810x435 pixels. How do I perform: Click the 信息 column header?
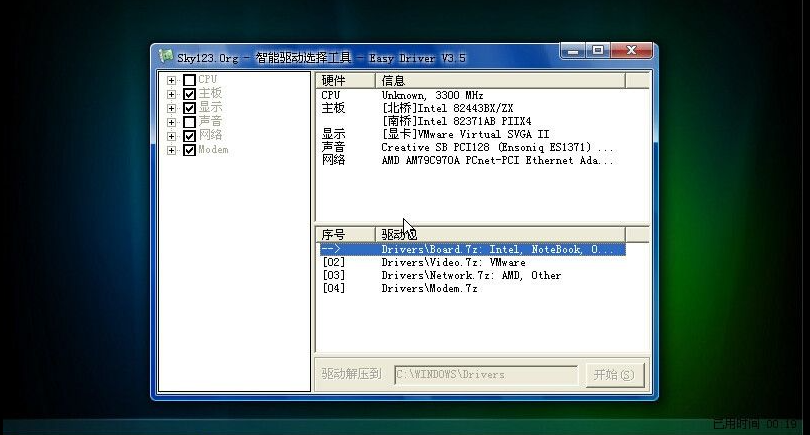[500, 81]
